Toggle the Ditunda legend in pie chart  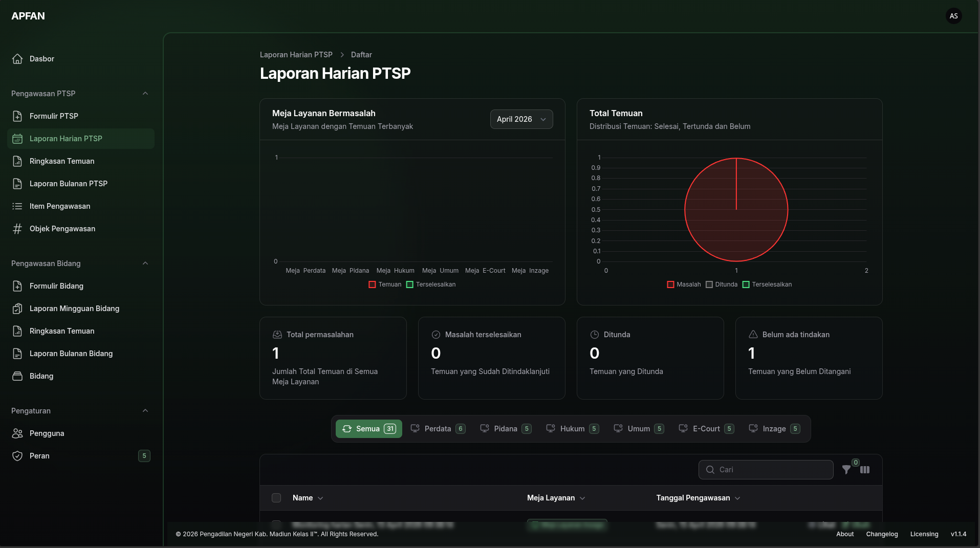(722, 284)
